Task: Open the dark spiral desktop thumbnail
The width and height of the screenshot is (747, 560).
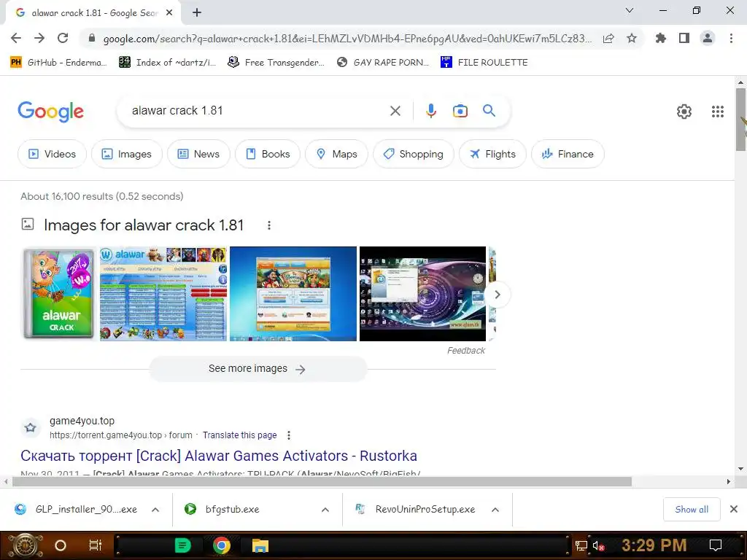Action: coord(422,293)
